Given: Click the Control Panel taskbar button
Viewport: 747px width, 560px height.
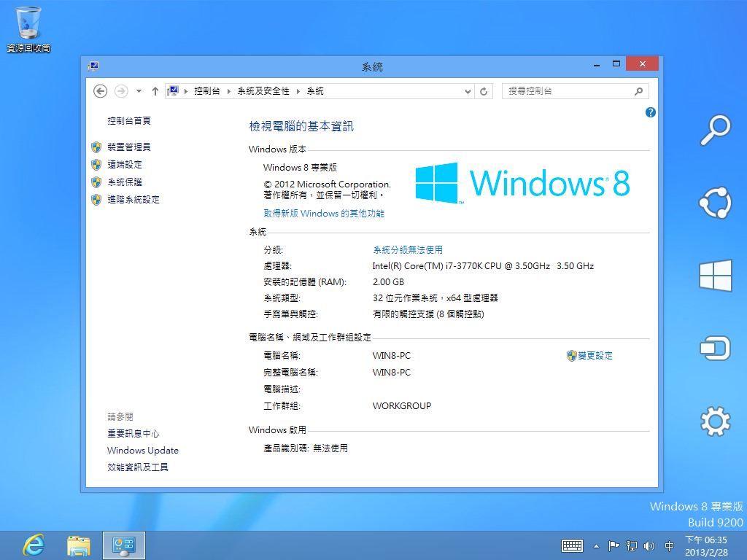Looking at the screenshot, I should pos(124,545).
